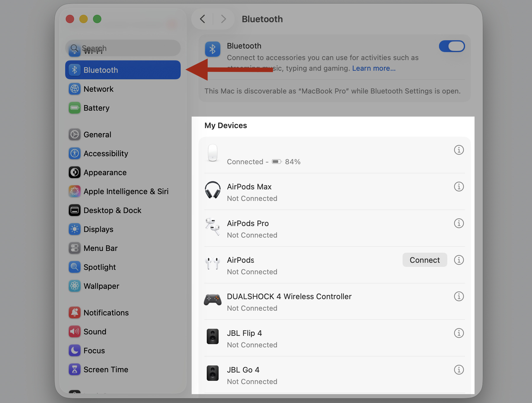Image resolution: width=532 pixels, height=403 pixels.
Task: Click the DUALSHOCK gamepad icon
Action: (x=213, y=300)
